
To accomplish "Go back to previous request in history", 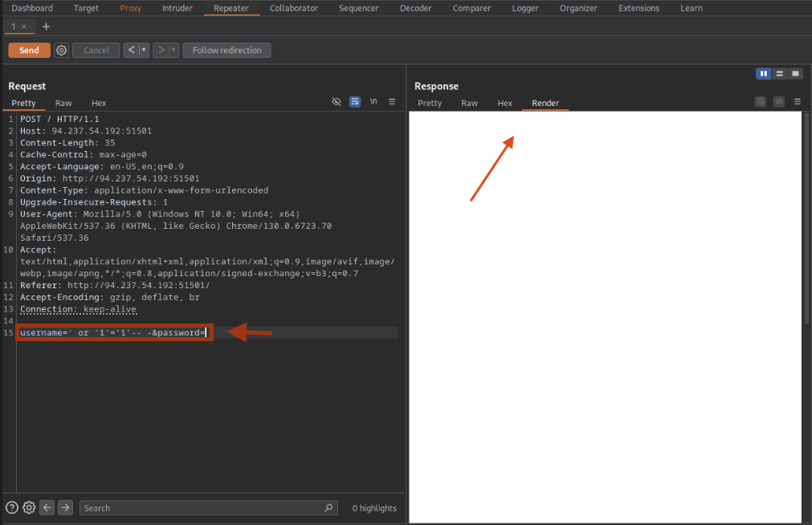I will coord(131,51).
